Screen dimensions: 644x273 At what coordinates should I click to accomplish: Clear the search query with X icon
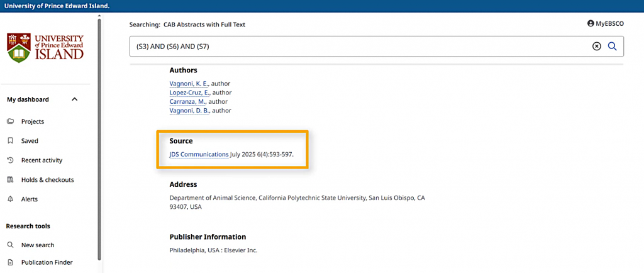pyautogui.click(x=597, y=46)
